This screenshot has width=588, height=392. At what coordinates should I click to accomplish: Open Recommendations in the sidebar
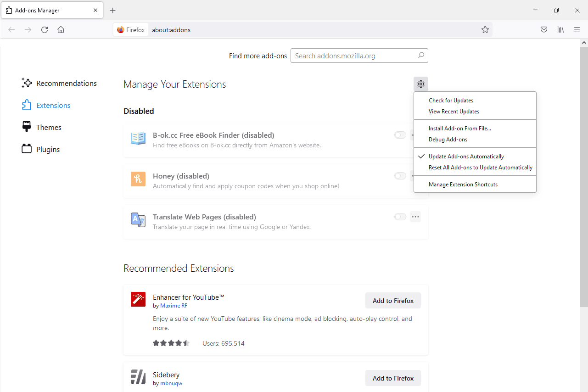(59, 83)
